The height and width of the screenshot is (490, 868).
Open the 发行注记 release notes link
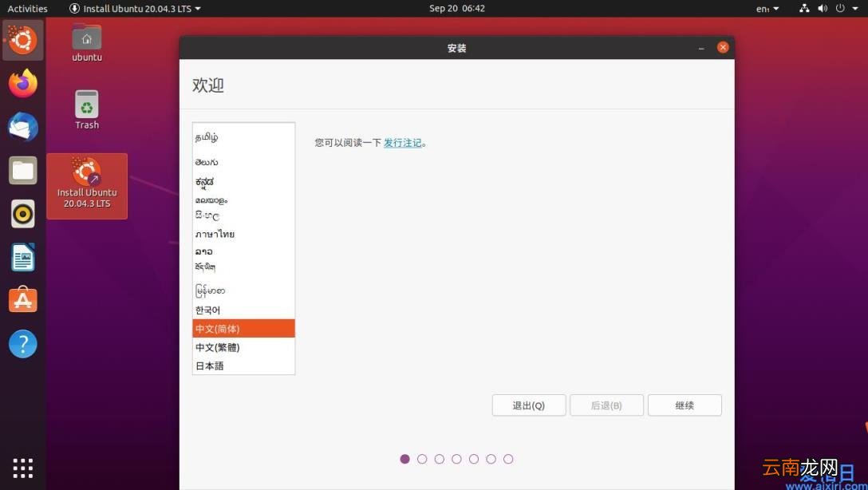coord(402,143)
